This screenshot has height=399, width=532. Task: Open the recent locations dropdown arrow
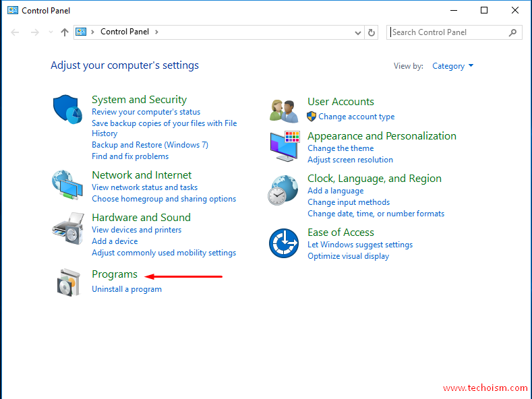51,32
